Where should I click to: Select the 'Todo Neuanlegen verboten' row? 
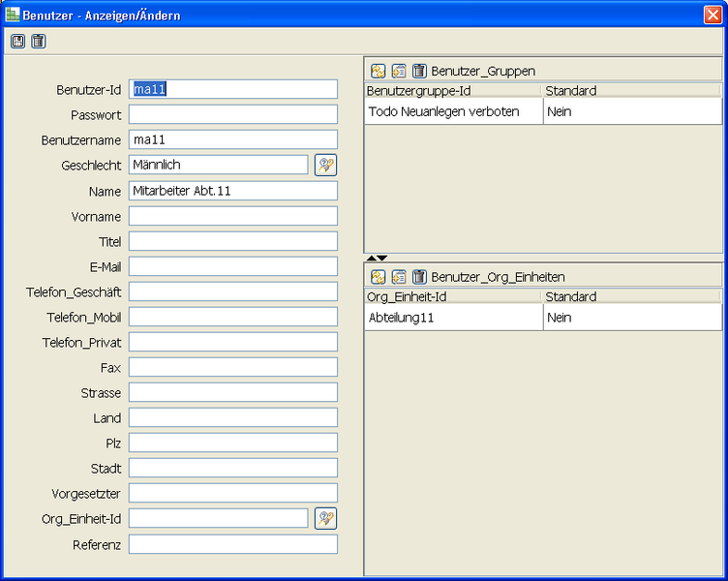[452, 111]
